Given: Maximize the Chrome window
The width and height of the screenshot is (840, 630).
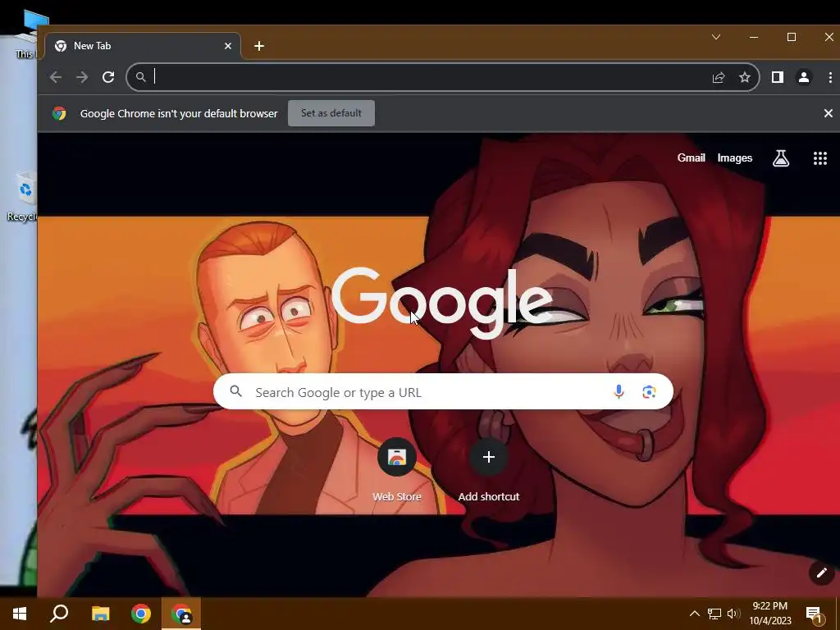Looking at the screenshot, I should point(792,37).
